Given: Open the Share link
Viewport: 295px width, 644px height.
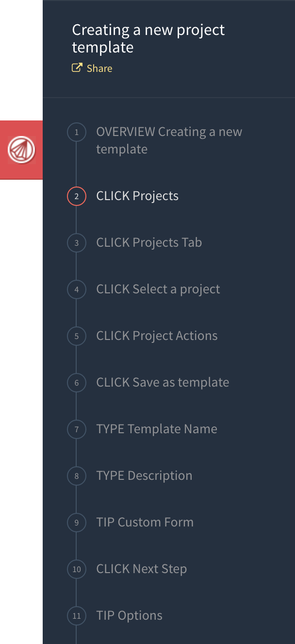Looking at the screenshot, I should [x=99, y=68].
